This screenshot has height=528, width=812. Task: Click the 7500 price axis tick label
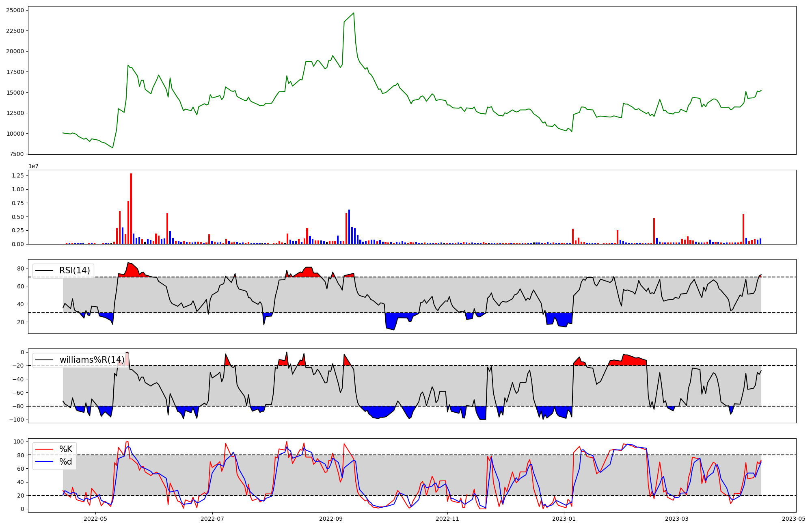17,154
